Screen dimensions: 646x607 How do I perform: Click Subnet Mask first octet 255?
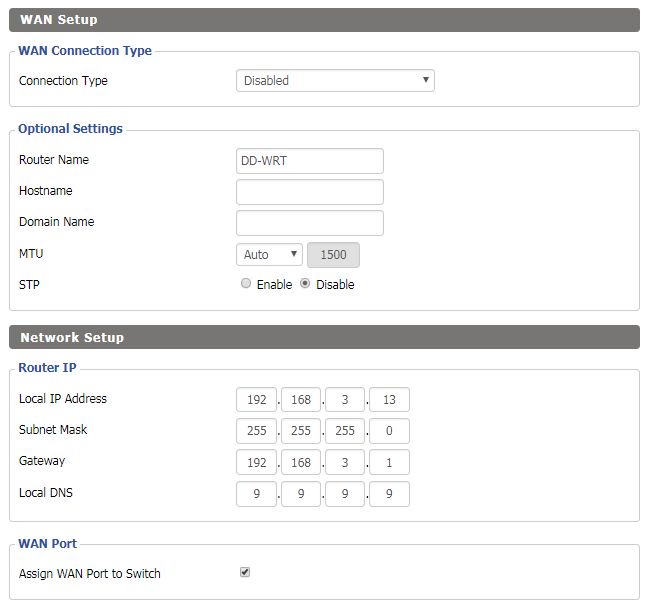click(x=256, y=431)
